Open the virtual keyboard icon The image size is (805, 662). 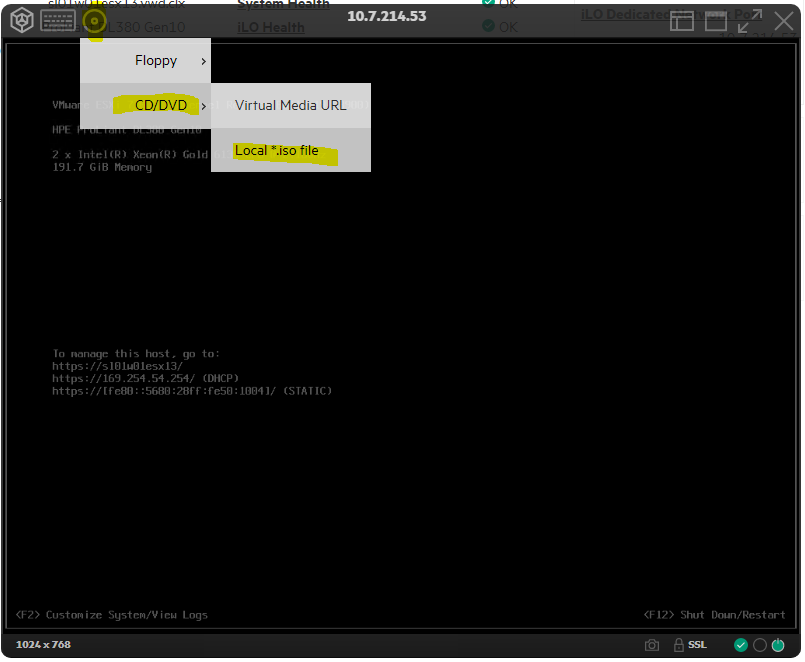pos(59,21)
